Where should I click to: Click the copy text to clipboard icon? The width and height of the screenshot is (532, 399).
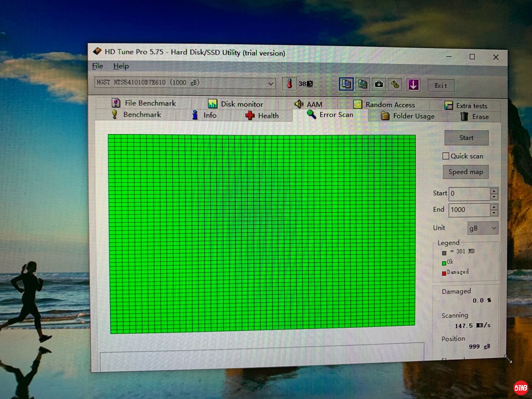[x=346, y=84]
